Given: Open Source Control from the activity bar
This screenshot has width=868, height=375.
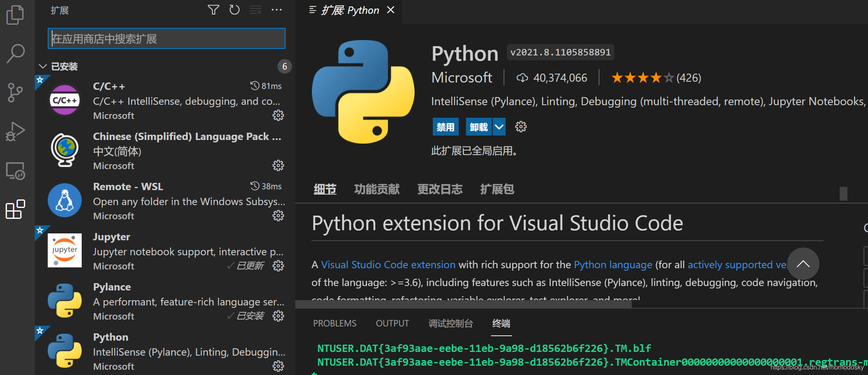Looking at the screenshot, I should point(15,92).
